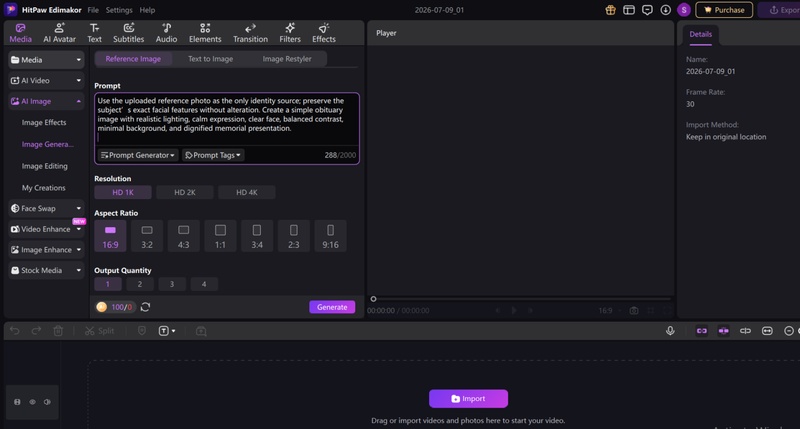The image size is (800, 429).
Task: Click the zoom out minus icon on timeline
Action: [789, 331]
